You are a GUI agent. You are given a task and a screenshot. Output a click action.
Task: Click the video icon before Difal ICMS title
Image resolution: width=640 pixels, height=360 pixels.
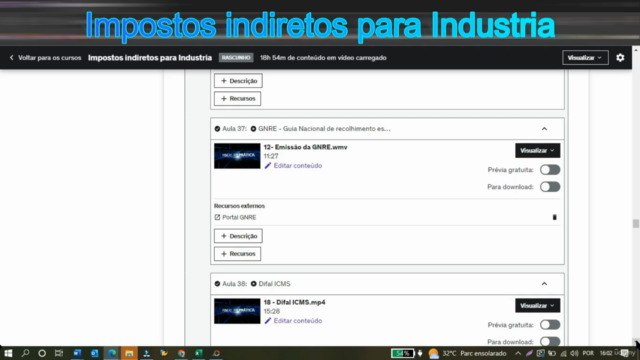coord(253,284)
